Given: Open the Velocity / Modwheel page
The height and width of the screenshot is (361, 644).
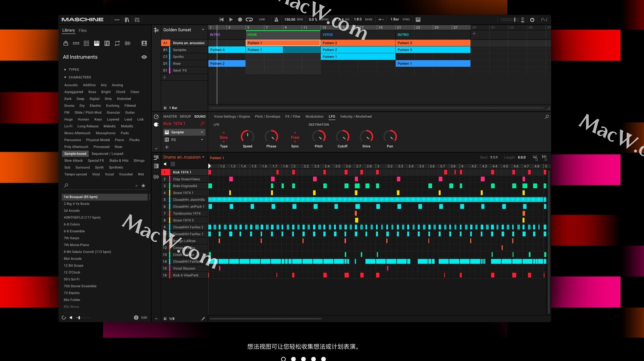Looking at the screenshot, I should click(x=356, y=117).
